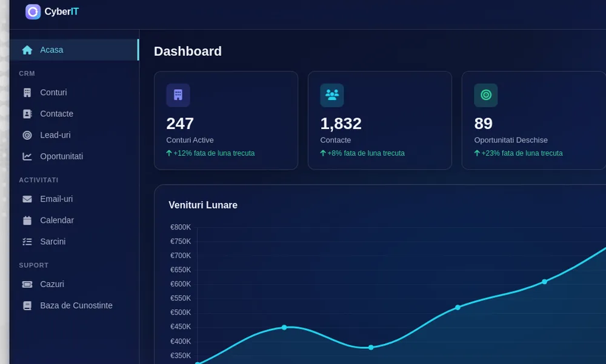The height and width of the screenshot is (364, 606).
Task: Click the €400K axis label
Action: click(x=181, y=342)
